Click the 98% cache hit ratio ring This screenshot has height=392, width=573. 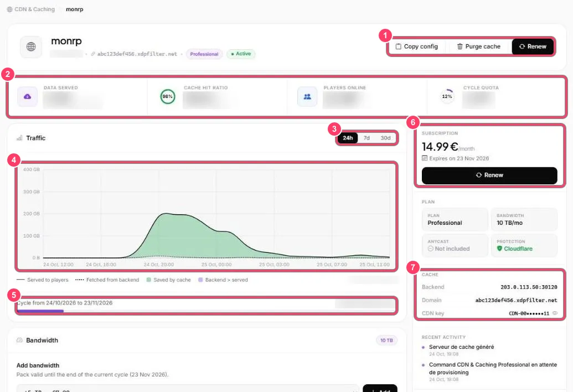[x=168, y=96]
